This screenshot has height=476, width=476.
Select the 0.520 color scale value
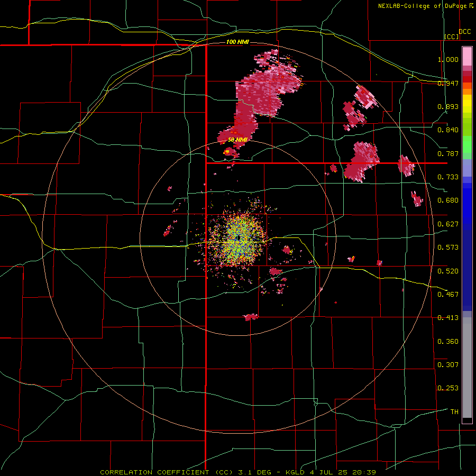(x=448, y=271)
